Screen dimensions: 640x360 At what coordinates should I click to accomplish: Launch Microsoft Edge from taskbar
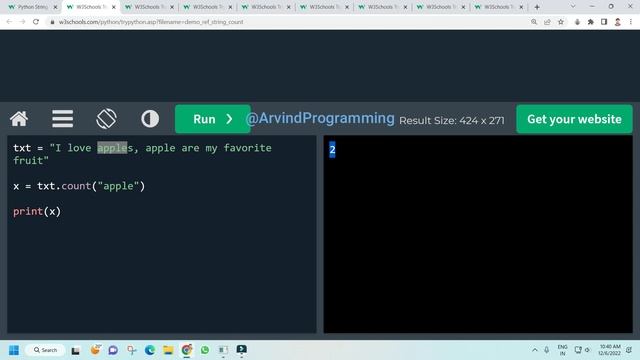click(150, 350)
